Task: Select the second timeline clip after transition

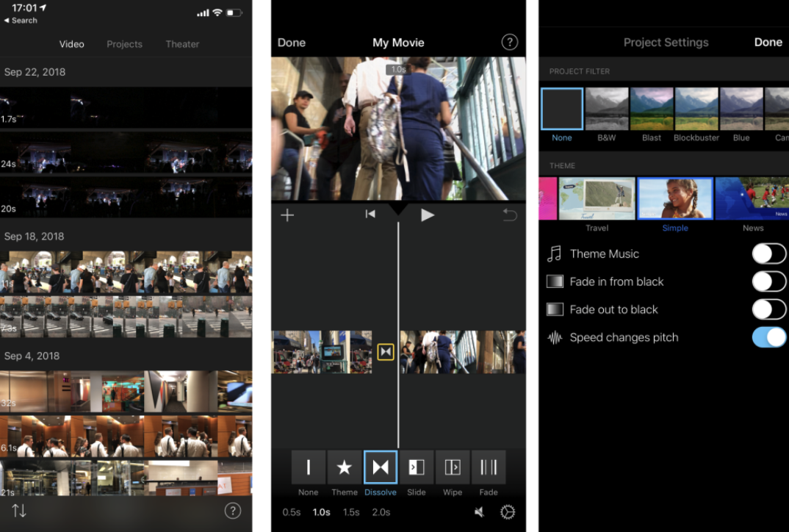Action: 463,352
